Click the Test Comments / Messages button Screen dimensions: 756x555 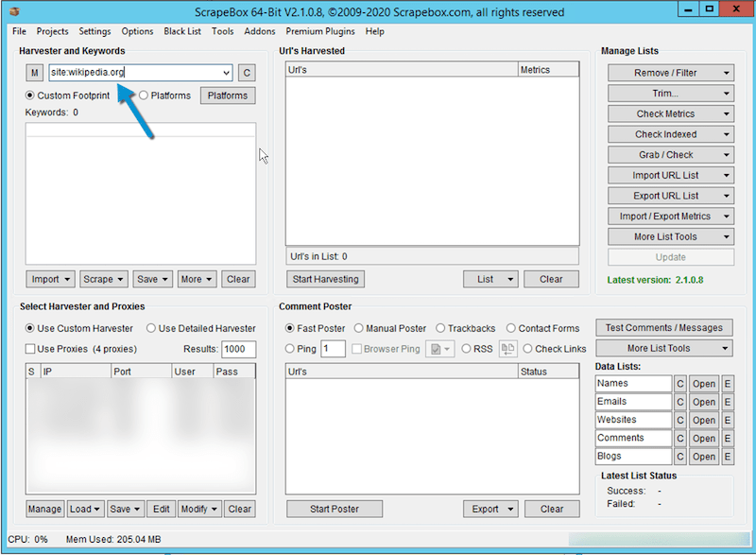click(663, 328)
